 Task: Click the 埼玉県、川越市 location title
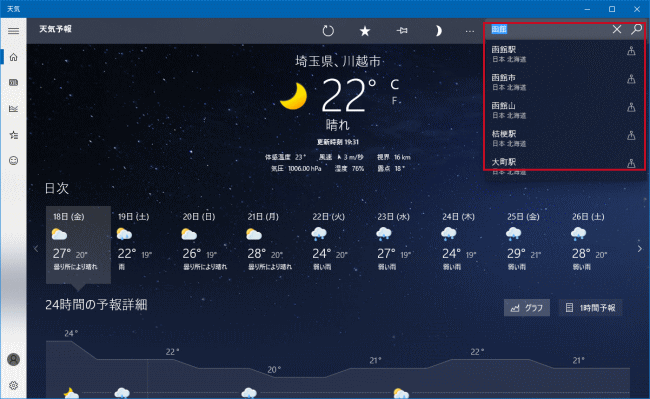pyautogui.click(x=338, y=61)
